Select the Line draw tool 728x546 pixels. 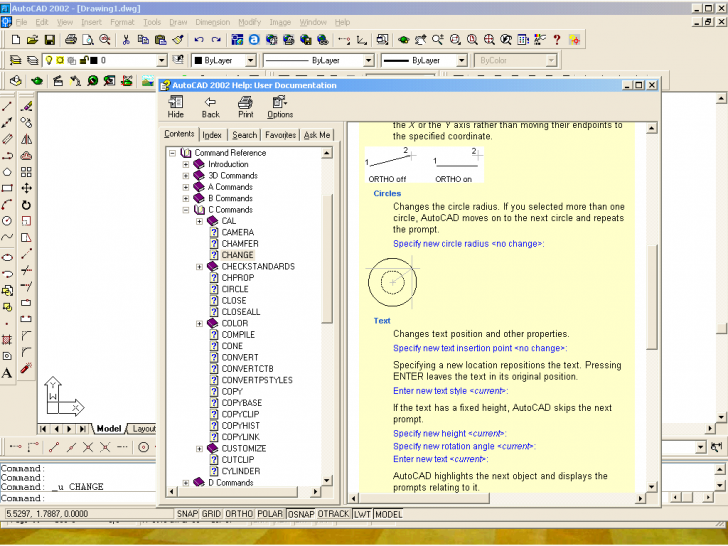point(7,106)
